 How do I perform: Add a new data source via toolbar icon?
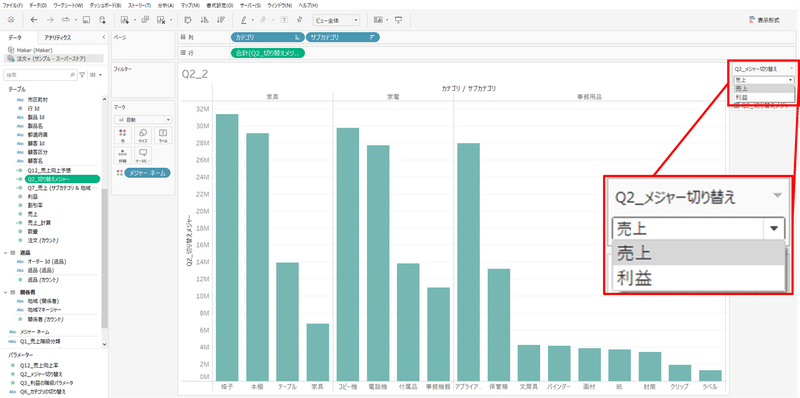[x=103, y=20]
